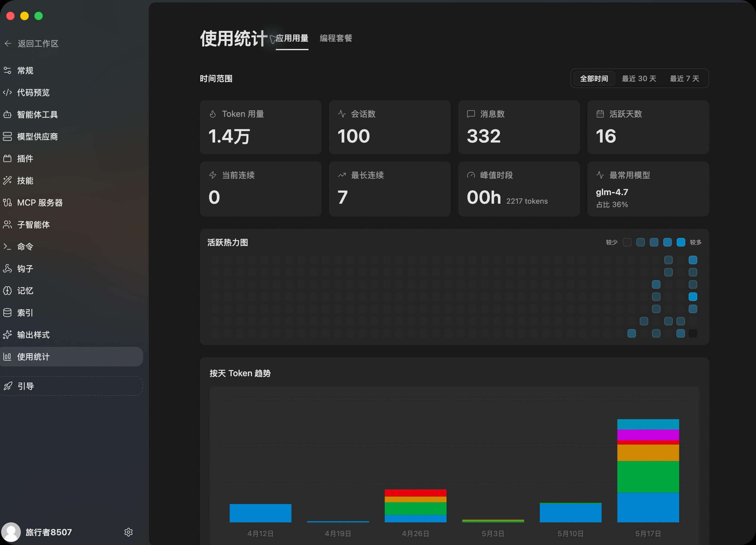Click the red segment of 4月26日 bar
The image size is (756, 545).
(x=415, y=493)
